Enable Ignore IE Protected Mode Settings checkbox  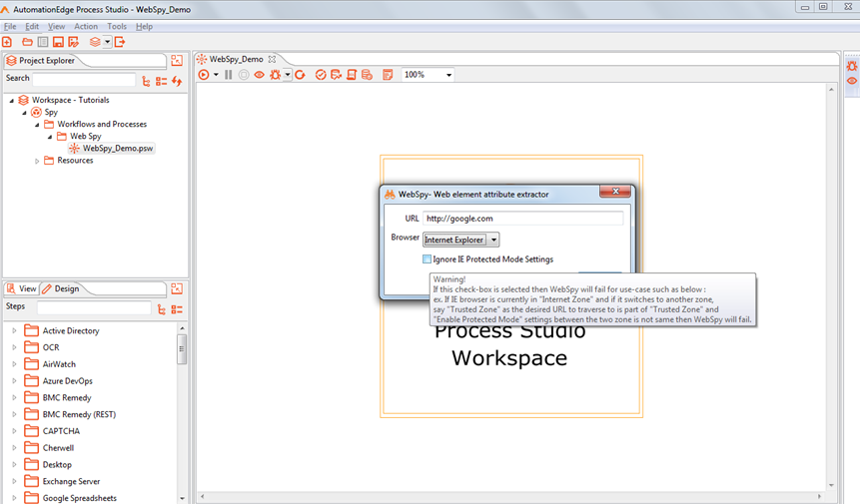click(x=427, y=259)
